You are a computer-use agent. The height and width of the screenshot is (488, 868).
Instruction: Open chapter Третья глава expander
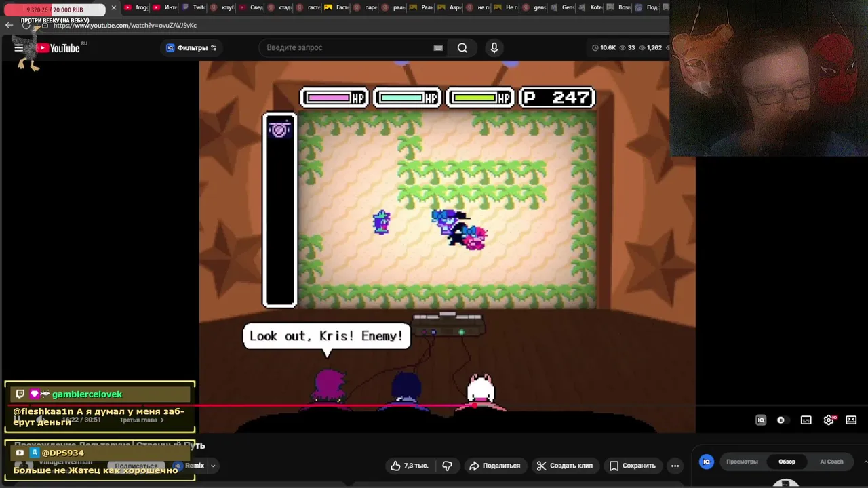pos(142,420)
